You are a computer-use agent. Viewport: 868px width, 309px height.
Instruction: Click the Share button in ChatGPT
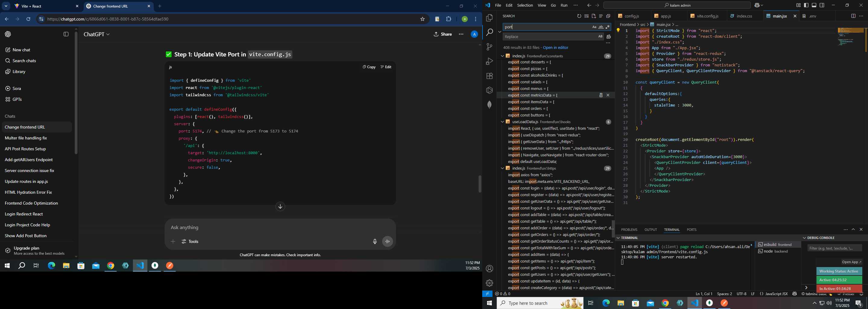(443, 34)
